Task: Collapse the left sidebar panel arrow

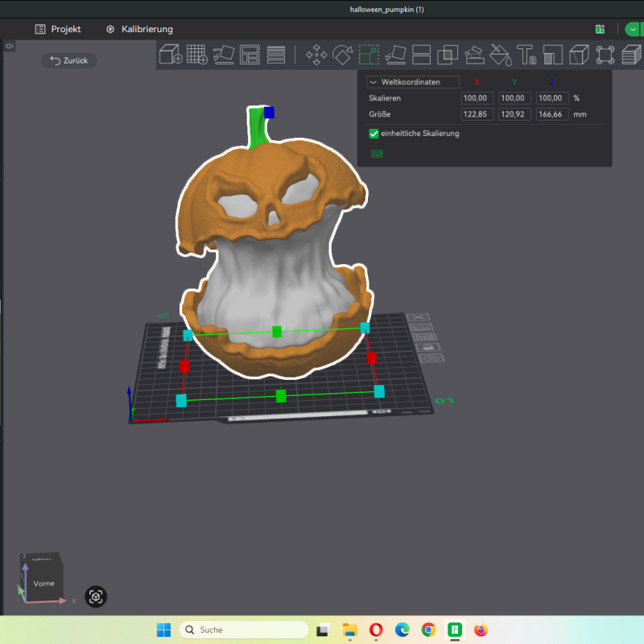Action: pyautogui.click(x=9, y=46)
